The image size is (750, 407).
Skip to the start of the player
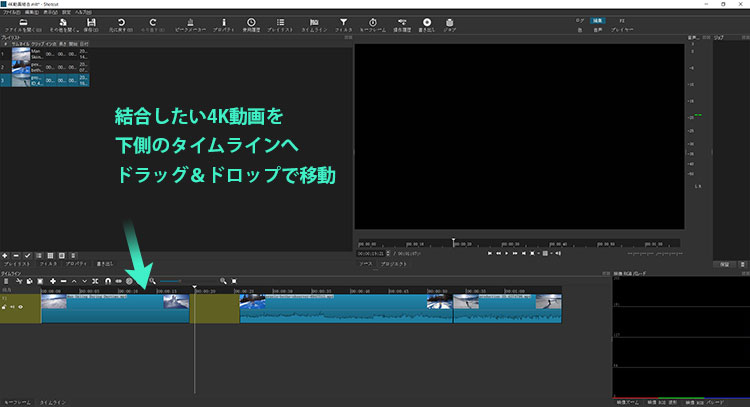coord(490,253)
